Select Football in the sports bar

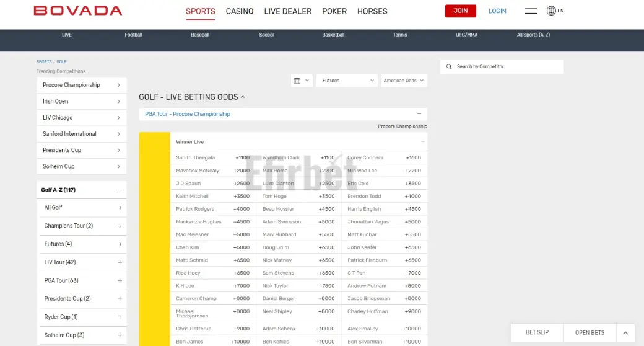pyautogui.click(x=134, y=35)
